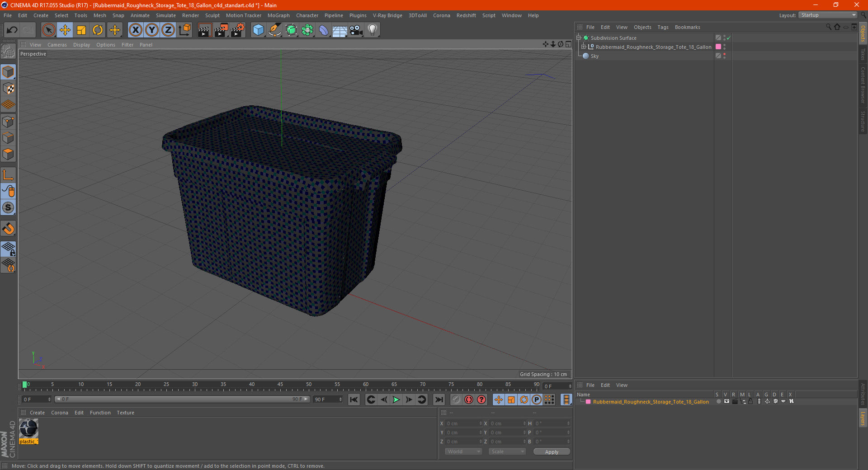Image resolution: width=868 pixels, height=470 pixels.
Task: Open the Array modeling objects icon
Action: pos(308,30)
